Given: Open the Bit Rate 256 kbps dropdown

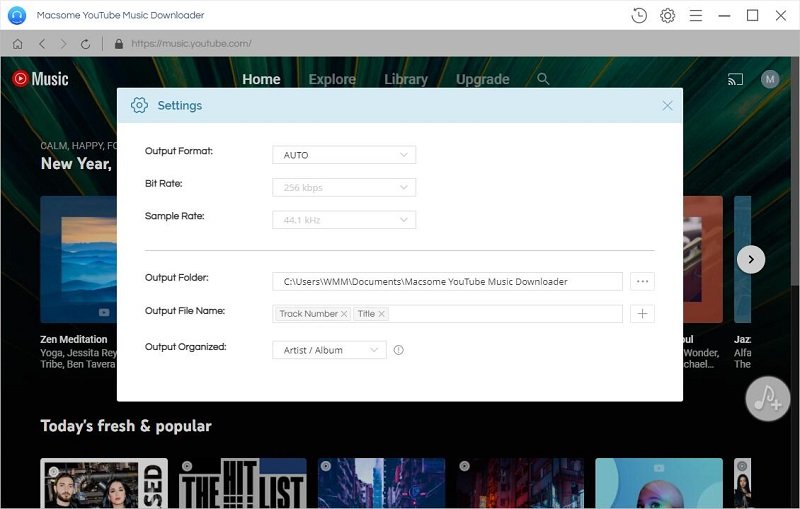Looking at the screenshot, I should 344,188.
